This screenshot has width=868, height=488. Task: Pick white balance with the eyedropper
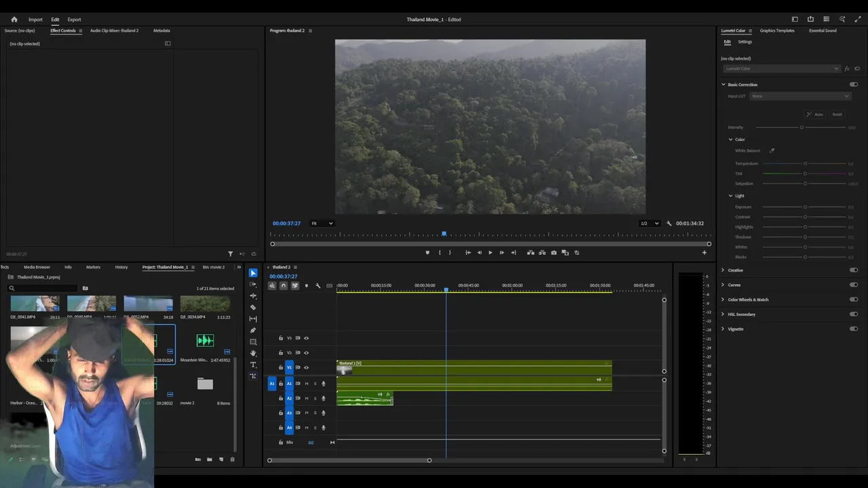[x=772, y=150]
